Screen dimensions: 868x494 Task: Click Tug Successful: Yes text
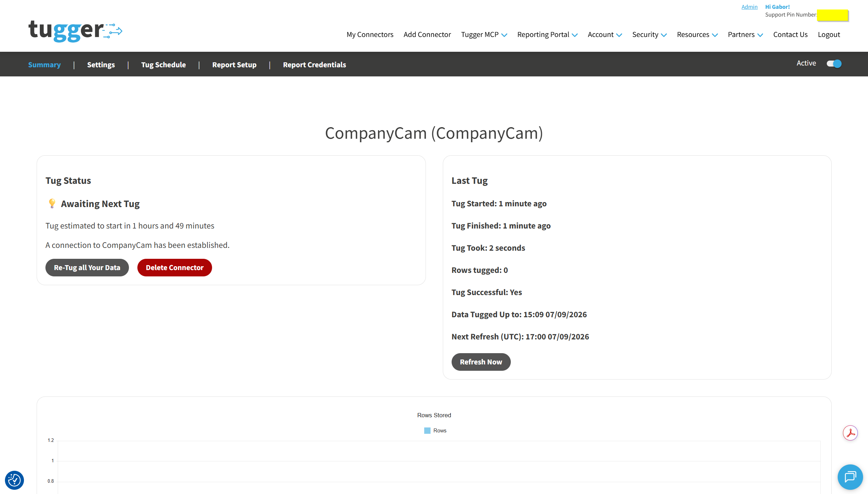pos(486,292)
